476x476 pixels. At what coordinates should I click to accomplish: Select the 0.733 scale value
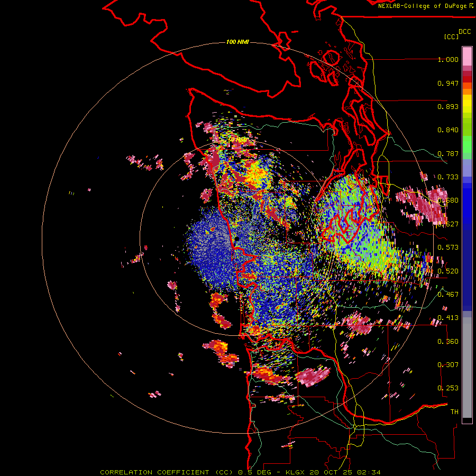click(x=448, y=177)
